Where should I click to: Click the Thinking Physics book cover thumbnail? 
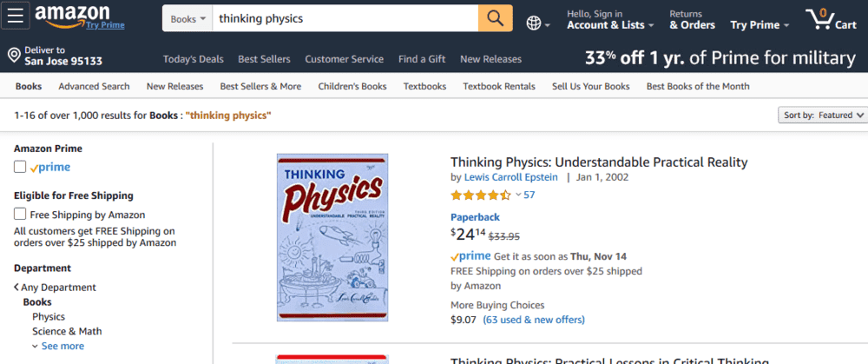click(x=332, y=237)
